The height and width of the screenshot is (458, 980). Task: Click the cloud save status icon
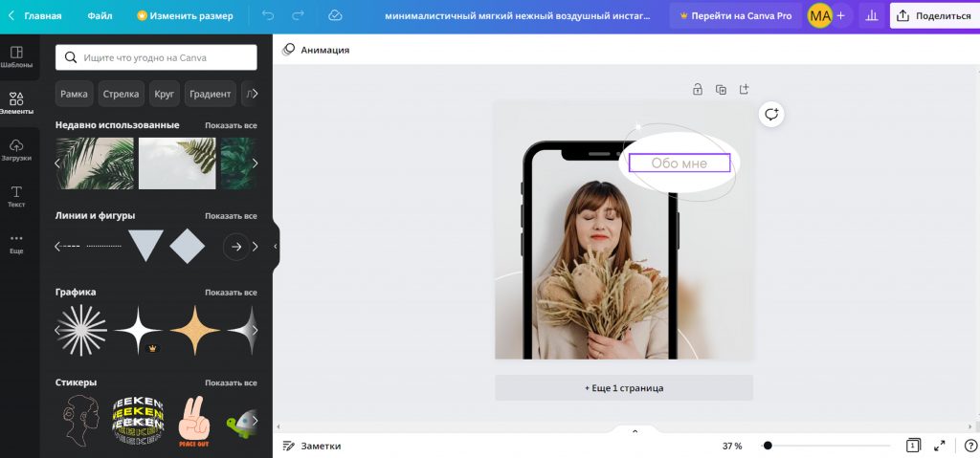(335, 15)
